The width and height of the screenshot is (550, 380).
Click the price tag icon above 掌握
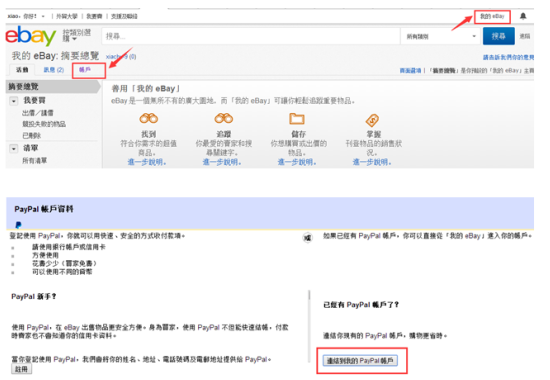(x=372, y=120)
